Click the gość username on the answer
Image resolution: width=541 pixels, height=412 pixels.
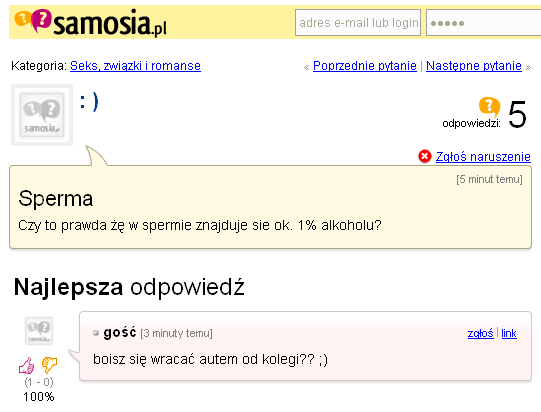click(x=120, y=333)
